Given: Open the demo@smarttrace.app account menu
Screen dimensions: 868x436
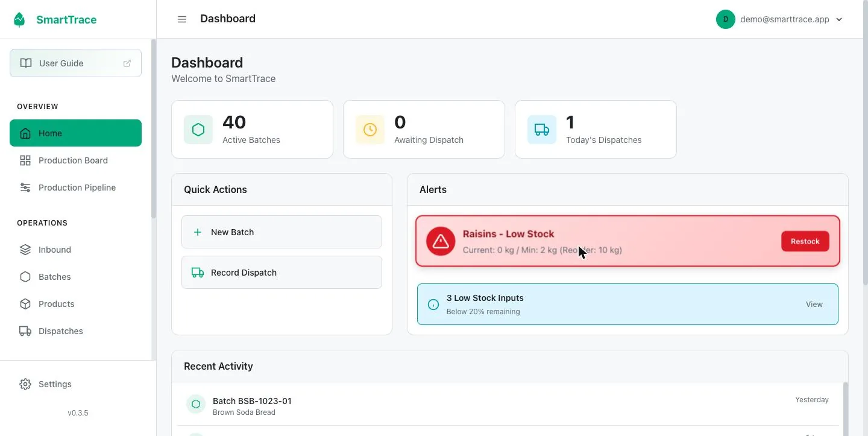Looking at the screenshot, I should [x=779, y=19].
